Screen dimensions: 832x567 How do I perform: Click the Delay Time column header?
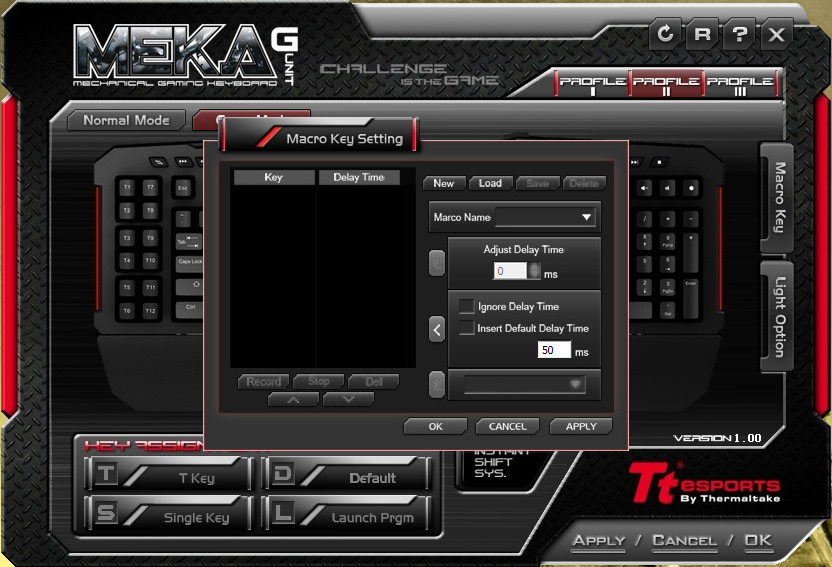359,178
